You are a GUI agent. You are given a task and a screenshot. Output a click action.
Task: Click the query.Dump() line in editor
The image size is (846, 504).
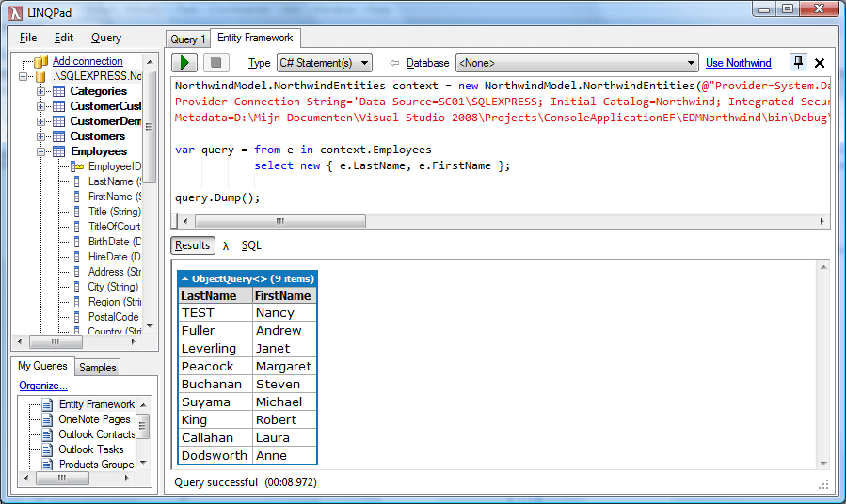(216, 197)
